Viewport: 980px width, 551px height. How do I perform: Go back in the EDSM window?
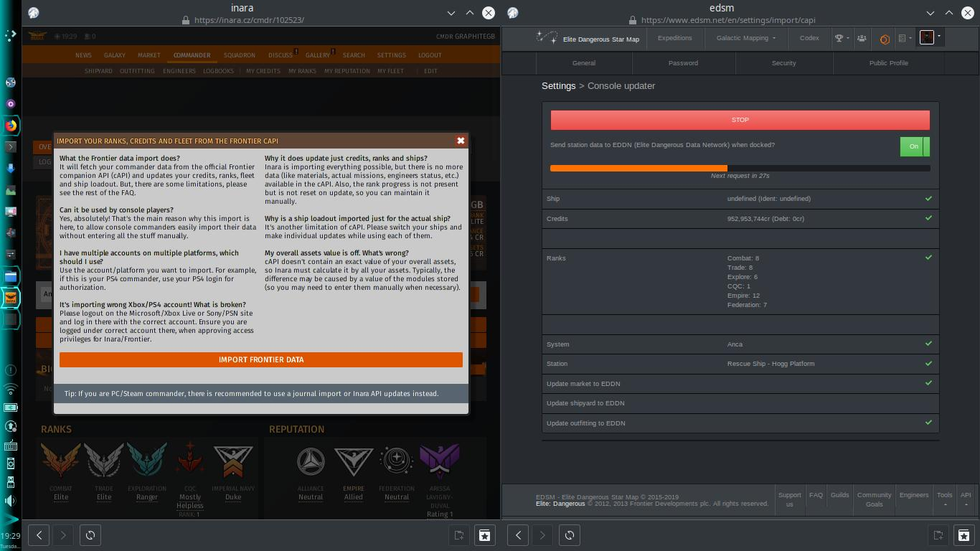[518, 534]
